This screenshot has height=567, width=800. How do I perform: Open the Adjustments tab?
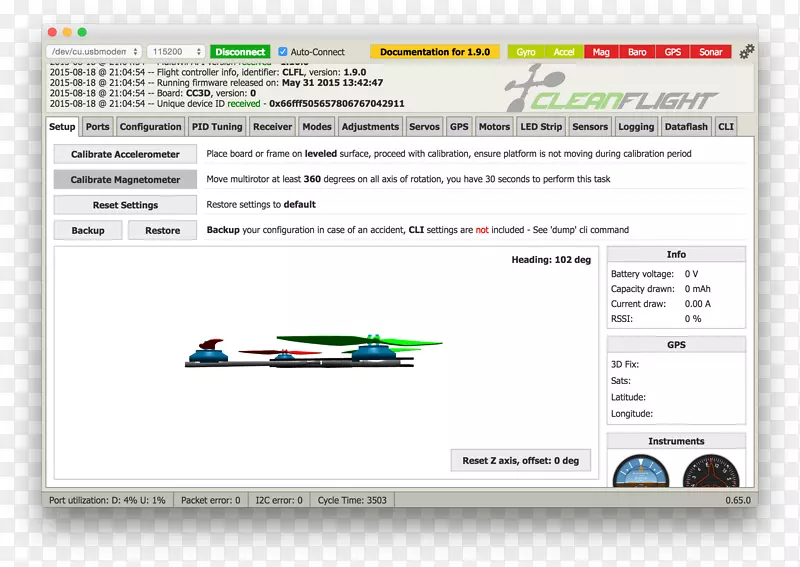click(x=370, y=127)
